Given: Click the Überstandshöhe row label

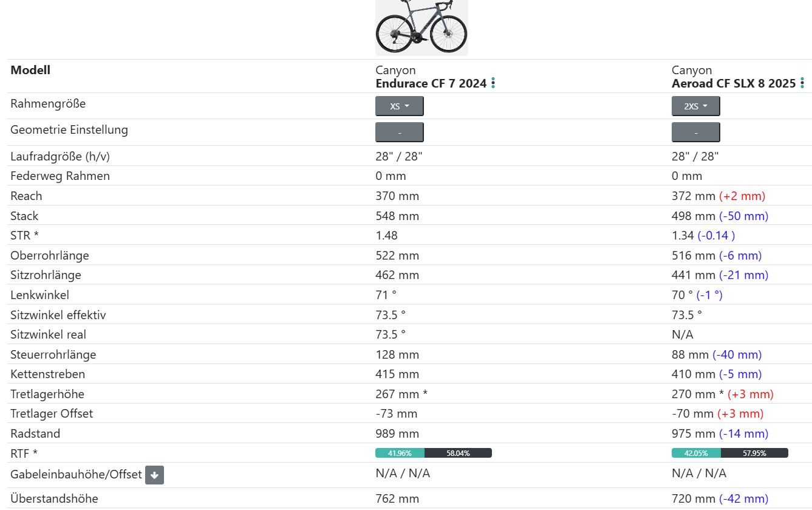Looking at the screenshot, I should pos(54,498).
